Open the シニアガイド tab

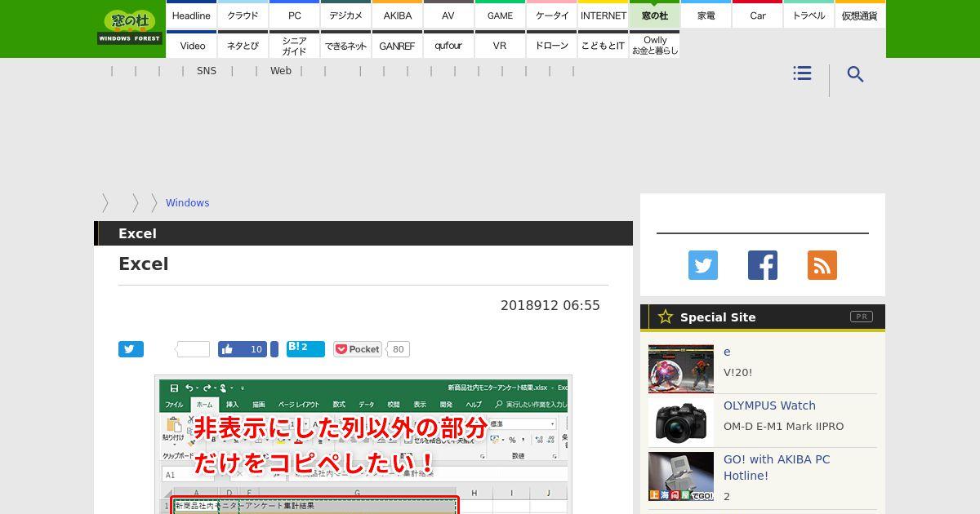(294, 45)
